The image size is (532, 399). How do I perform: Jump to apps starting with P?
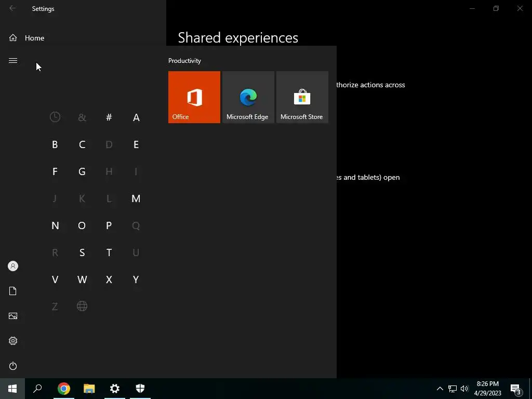coord(109,225)
